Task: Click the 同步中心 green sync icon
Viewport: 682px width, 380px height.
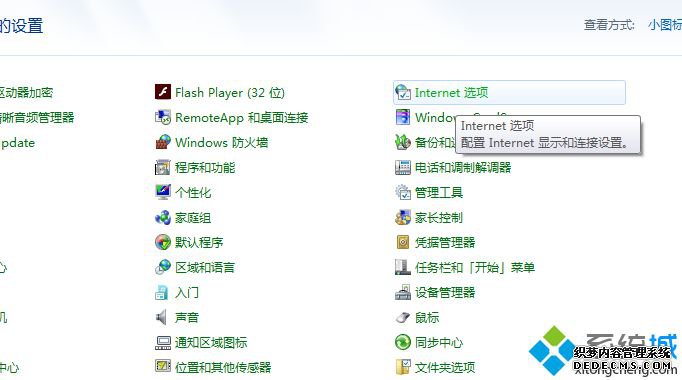Action: click(403, 342)
